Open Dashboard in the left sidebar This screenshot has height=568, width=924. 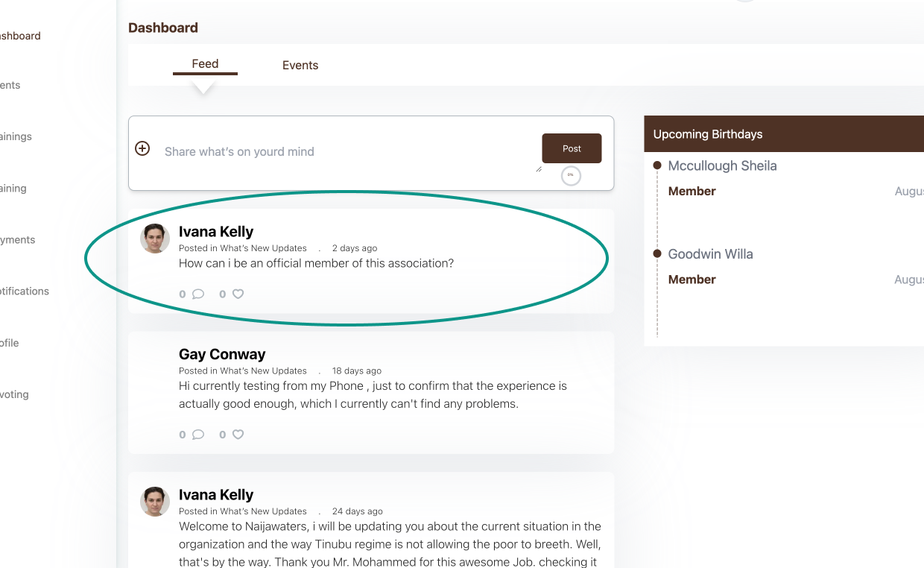(20, 36)
